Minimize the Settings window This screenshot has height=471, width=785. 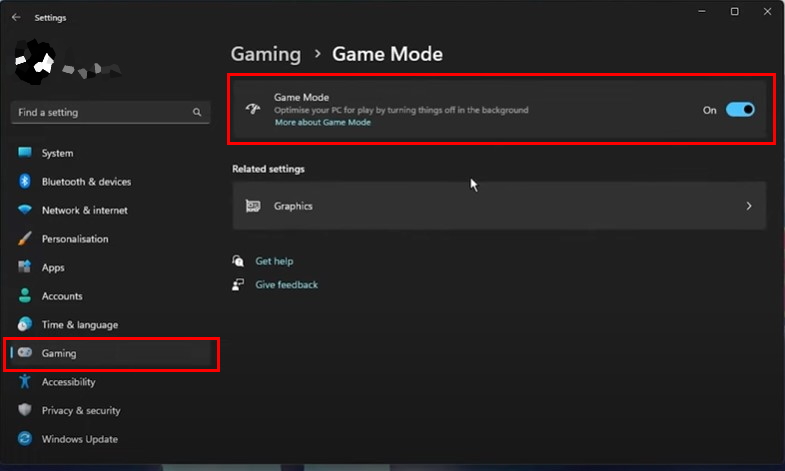[x=702, y=11]
